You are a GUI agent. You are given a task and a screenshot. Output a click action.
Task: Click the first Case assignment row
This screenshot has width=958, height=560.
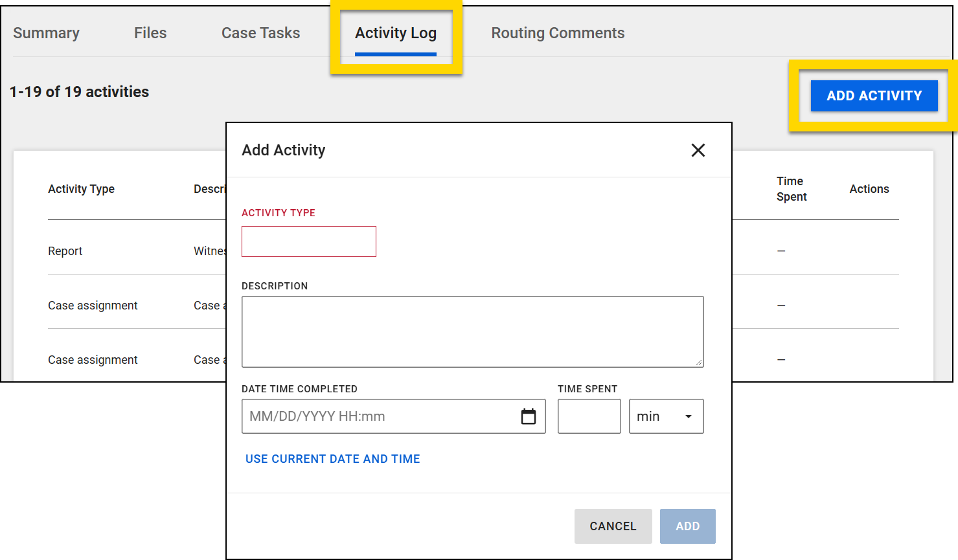coord(93,305)
